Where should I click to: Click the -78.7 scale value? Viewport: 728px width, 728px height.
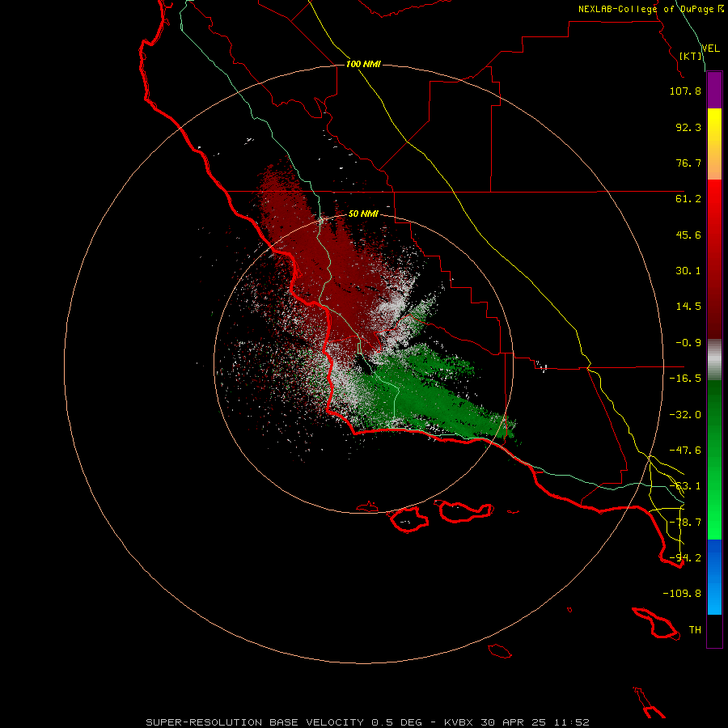pos(685,523)
